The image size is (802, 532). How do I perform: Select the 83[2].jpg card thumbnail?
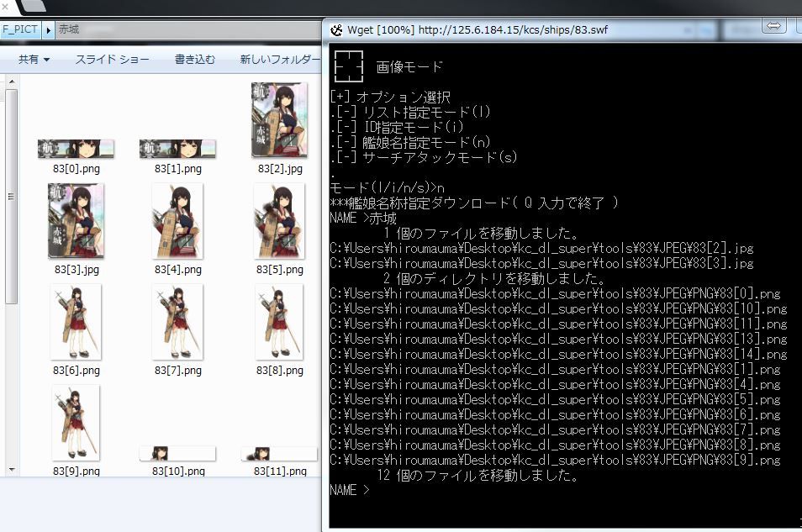pos(279,119)
